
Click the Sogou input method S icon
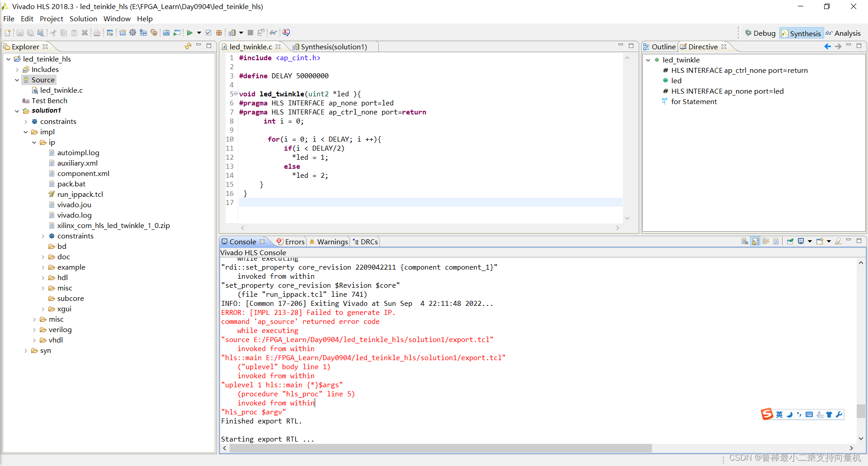click(x=767, y=414)
